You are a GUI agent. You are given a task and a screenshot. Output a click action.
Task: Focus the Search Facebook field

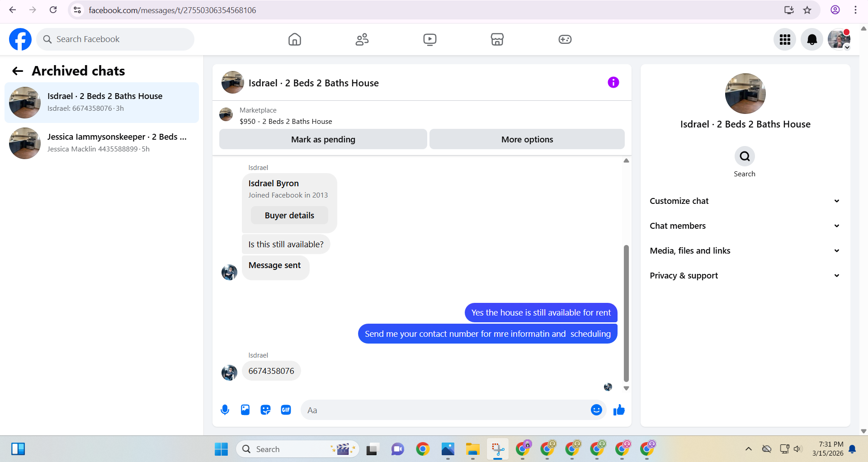[115, 39]
